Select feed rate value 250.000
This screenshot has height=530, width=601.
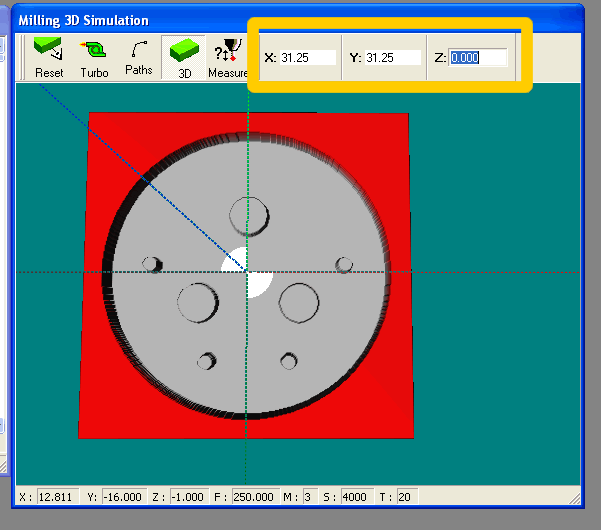pyautogui.click(x=256, y=497)
